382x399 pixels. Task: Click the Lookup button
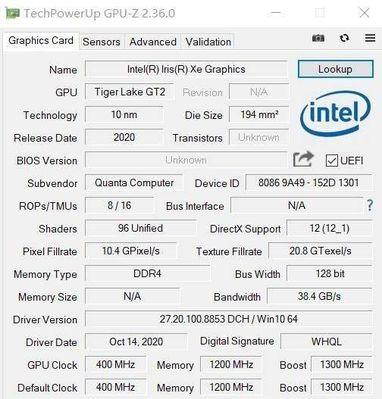[335, 69]
